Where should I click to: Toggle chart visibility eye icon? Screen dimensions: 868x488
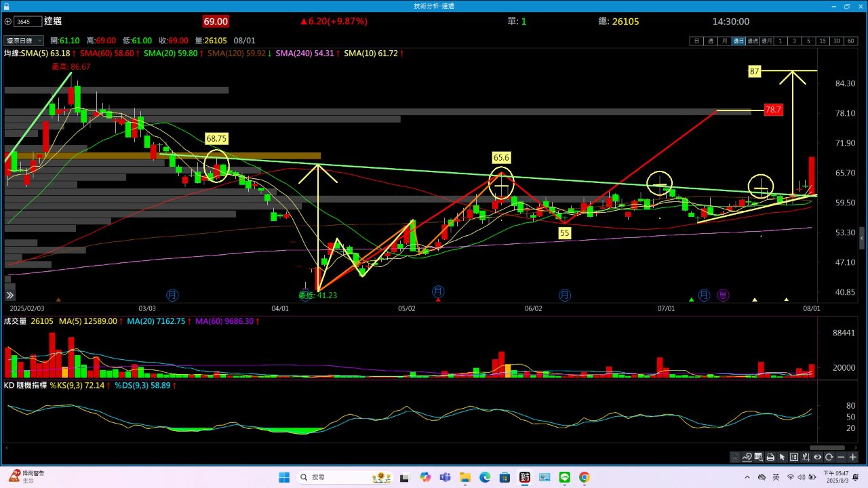click(x=817, y=457)
